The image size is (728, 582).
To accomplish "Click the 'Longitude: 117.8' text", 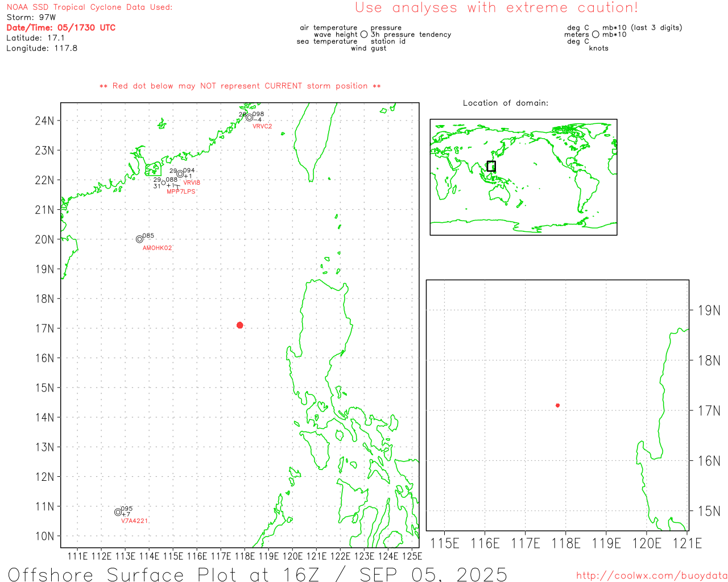I will (42, 48).
